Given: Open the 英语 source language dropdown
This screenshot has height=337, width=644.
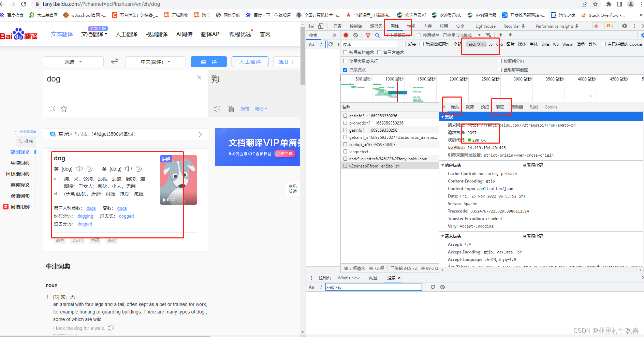Looking at the screenshot, I should 73,62.
